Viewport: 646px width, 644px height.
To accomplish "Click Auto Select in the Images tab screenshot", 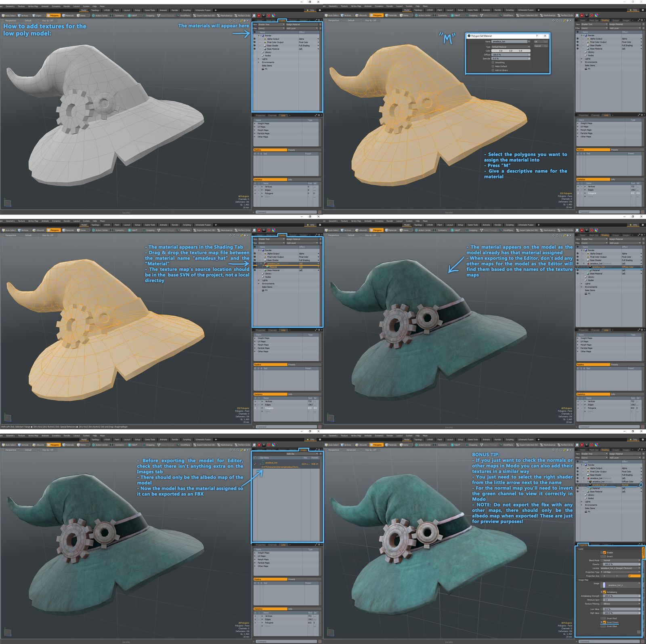I will coord(9,445).
